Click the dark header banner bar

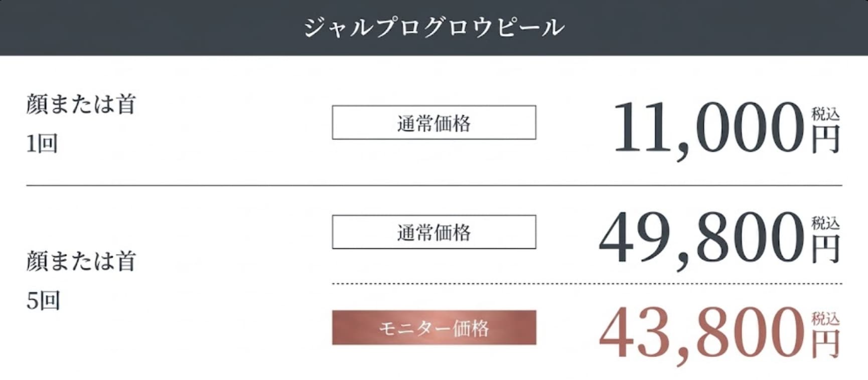(151, 27)
